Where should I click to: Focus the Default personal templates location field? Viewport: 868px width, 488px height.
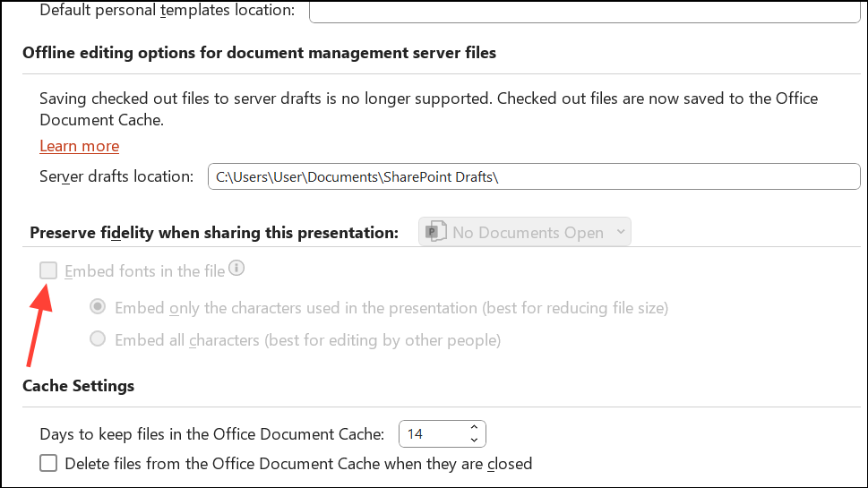pos(583,11)
